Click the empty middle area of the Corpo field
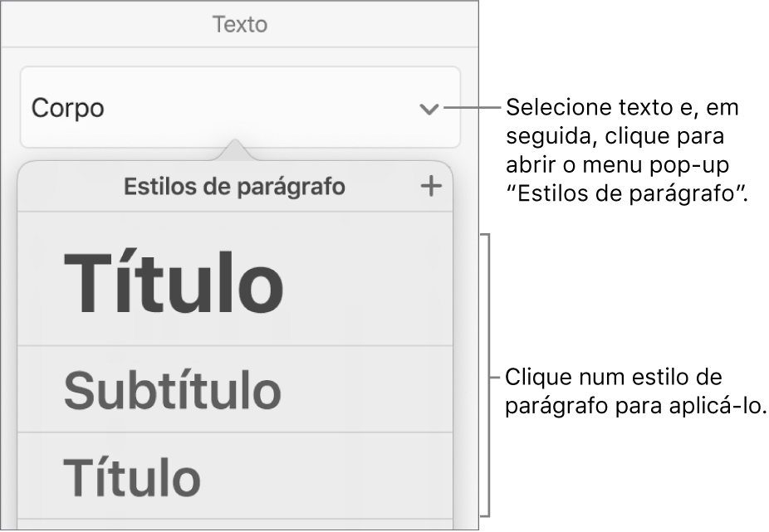The image size is (769, 532). (249, 108)
